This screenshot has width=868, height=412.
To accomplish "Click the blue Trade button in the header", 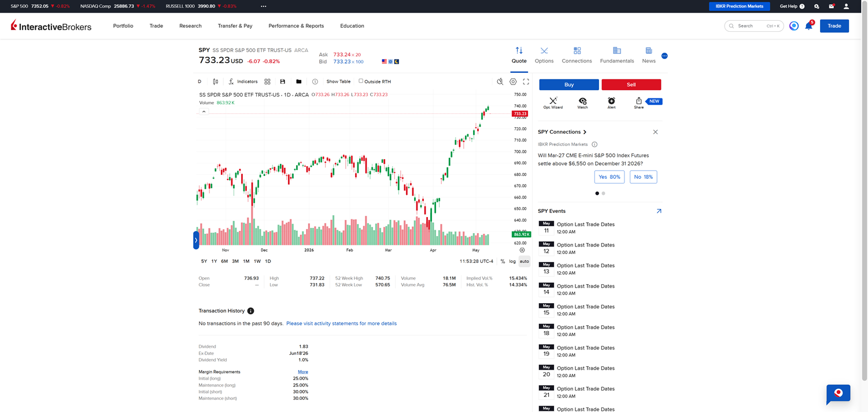I will pos(834,26).
